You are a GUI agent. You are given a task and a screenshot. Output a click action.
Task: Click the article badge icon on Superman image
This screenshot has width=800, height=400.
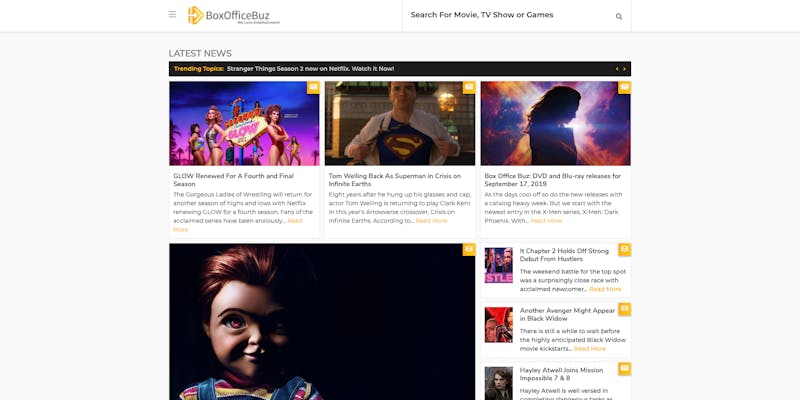(x=469, y=87)
